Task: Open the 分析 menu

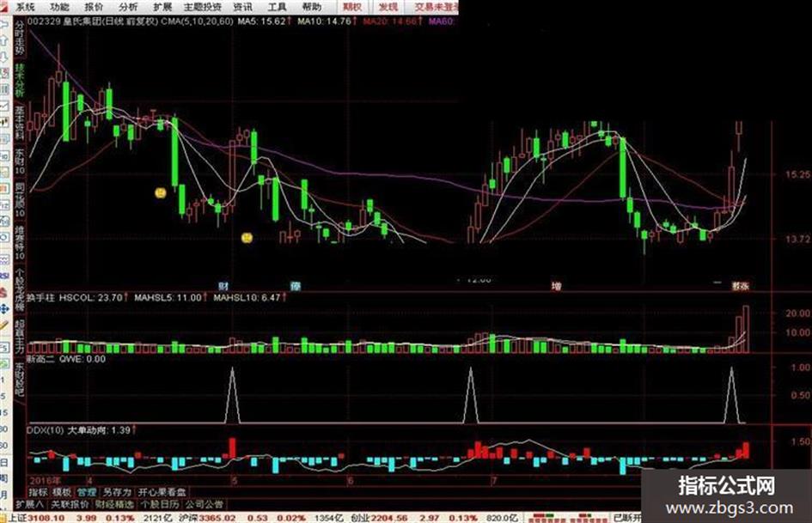Action: pos(128,7)
